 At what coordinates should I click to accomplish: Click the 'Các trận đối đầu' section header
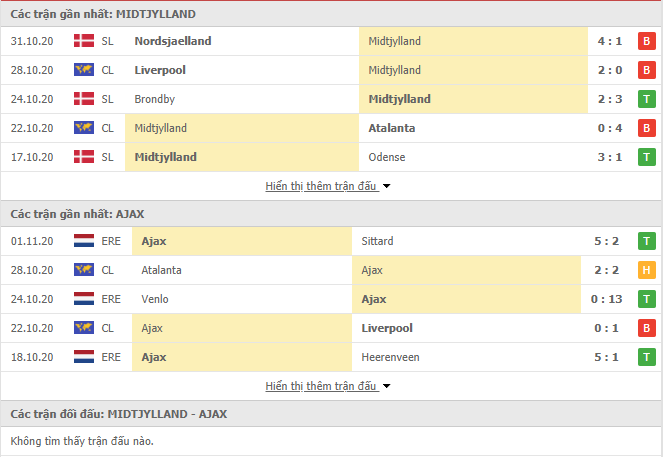tap(119, 414)
